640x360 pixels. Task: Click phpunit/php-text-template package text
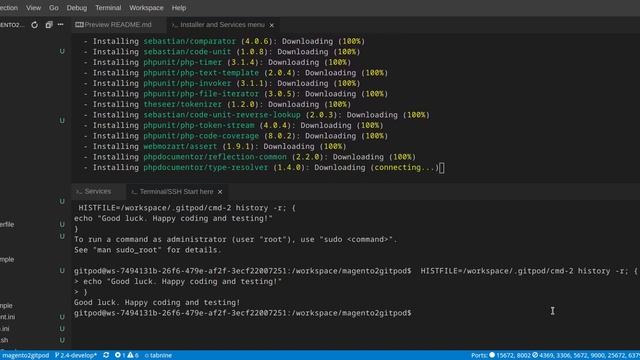(201, 73)
